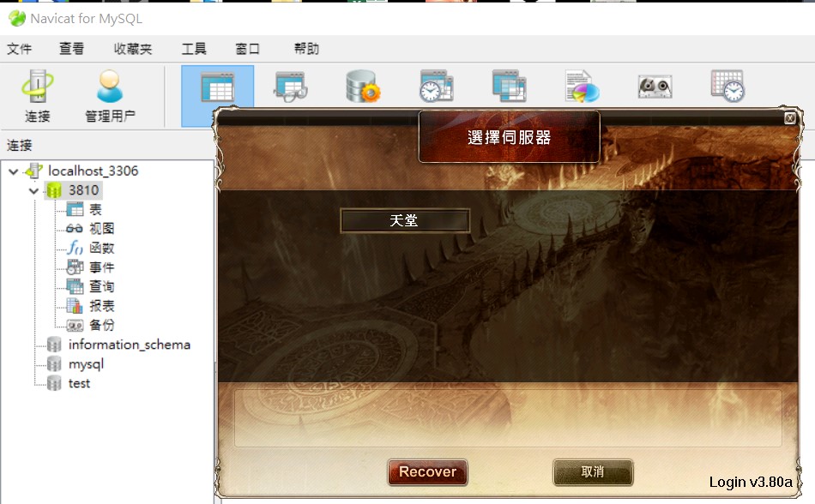Open the 报表 (Reports) tree node
Viewport: 815px width, 504px height.
click(101, 306)
